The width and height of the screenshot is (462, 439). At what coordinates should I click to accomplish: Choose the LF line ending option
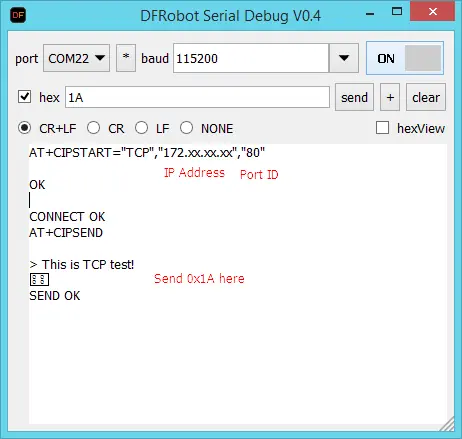tap(141, 128)
